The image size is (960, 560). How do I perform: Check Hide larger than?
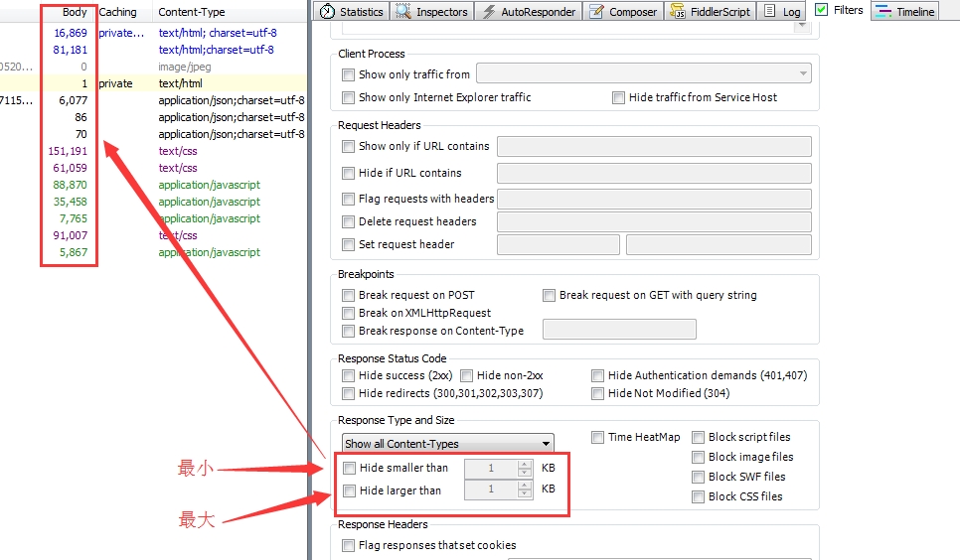click(x=350, y=490)
